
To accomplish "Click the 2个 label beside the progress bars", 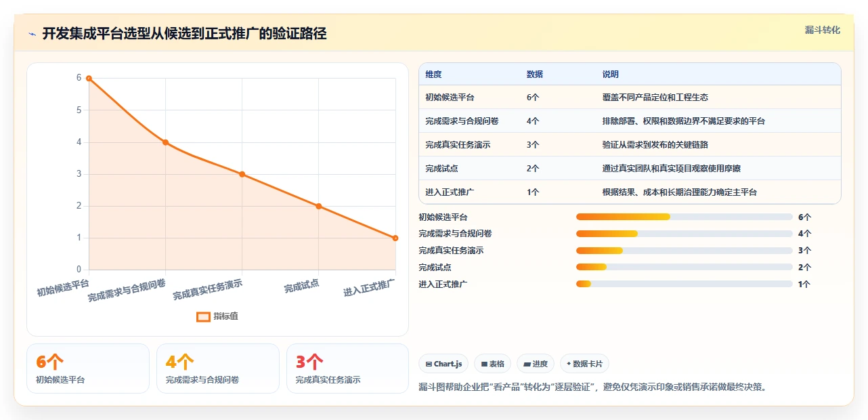I will click(x=804, y=268).
